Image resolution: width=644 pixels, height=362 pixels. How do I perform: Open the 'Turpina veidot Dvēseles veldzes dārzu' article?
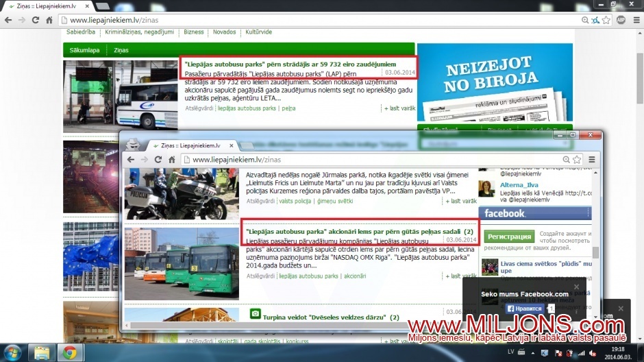(326, 317)
